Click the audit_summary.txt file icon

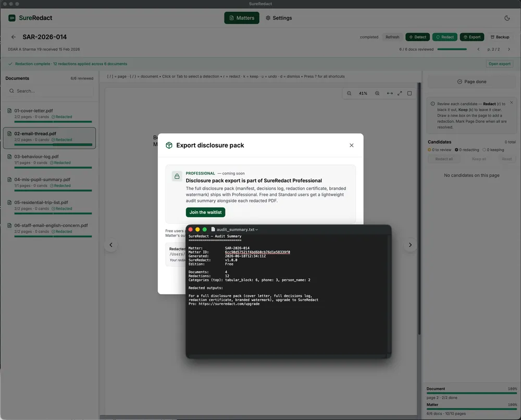(213, 230)
